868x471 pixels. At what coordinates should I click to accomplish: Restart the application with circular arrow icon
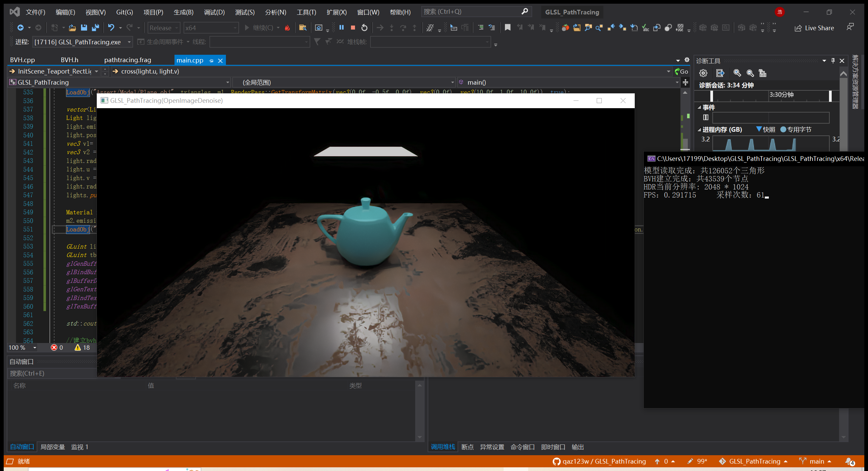pyautogui.click(x=364, y=28)
